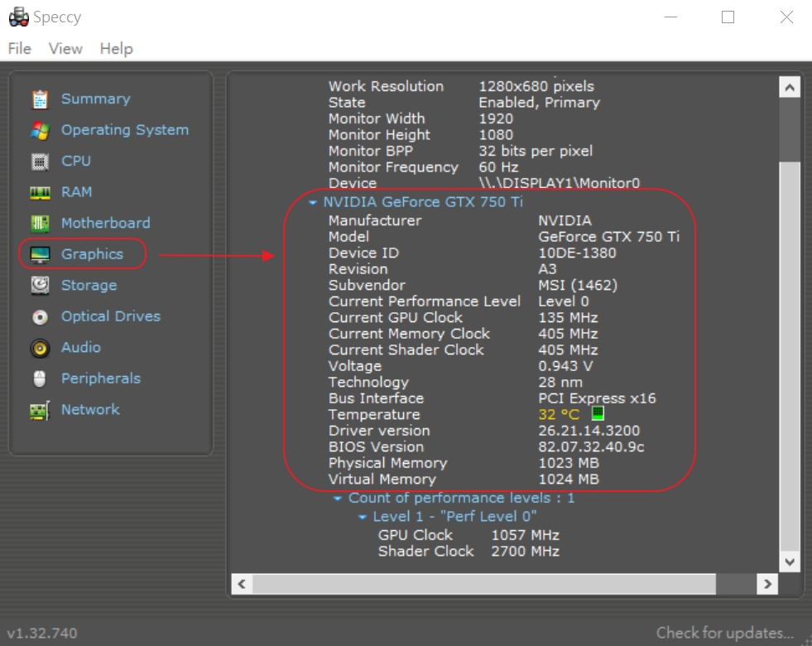812x646 pixels.
Task: Click the CPU chip icon
Action: click(x=40, y=161)
